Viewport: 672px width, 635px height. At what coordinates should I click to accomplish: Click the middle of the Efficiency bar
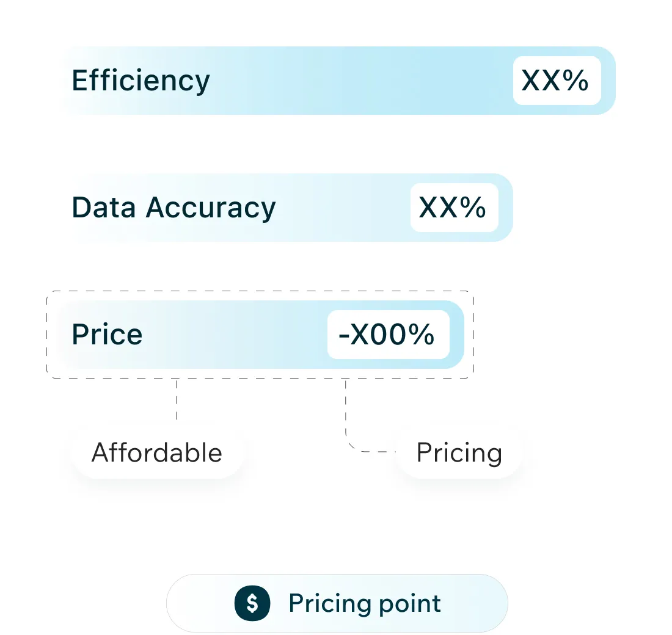(x=360, y=81)
